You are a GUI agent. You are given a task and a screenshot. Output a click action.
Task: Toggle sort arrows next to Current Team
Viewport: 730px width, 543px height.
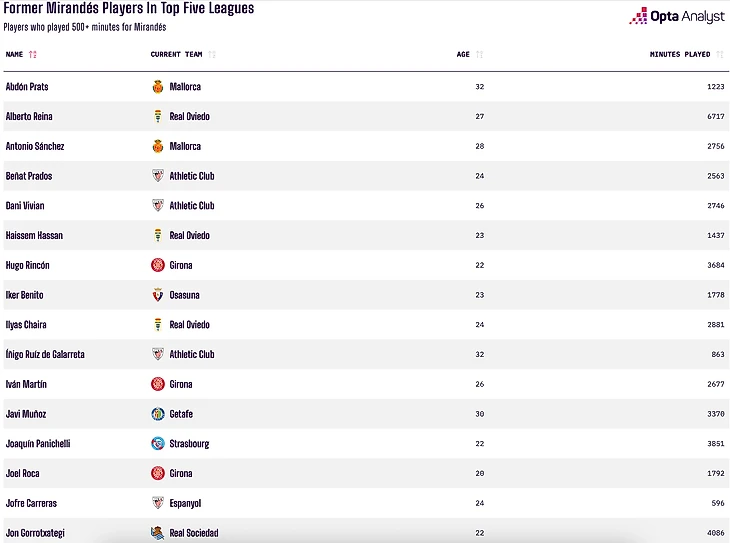[x=212, y=54]
